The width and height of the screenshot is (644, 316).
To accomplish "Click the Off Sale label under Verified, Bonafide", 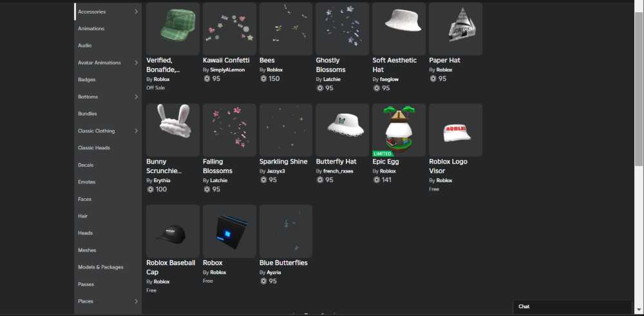I will point(156,88).
